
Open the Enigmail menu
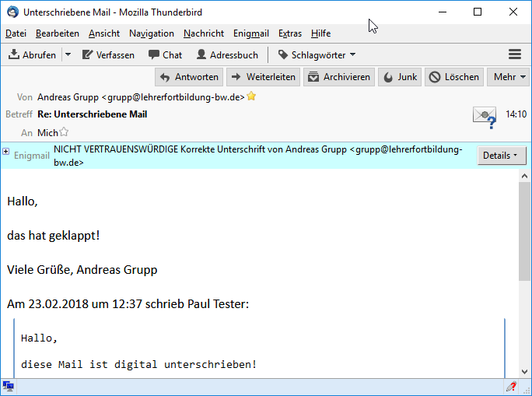coord(251,33)
